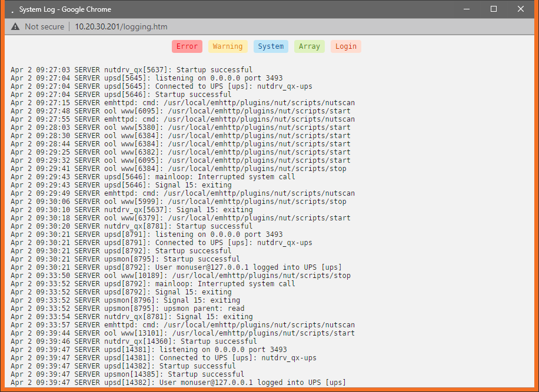
Task: Filter log by System button
Action: coord(271,46)
